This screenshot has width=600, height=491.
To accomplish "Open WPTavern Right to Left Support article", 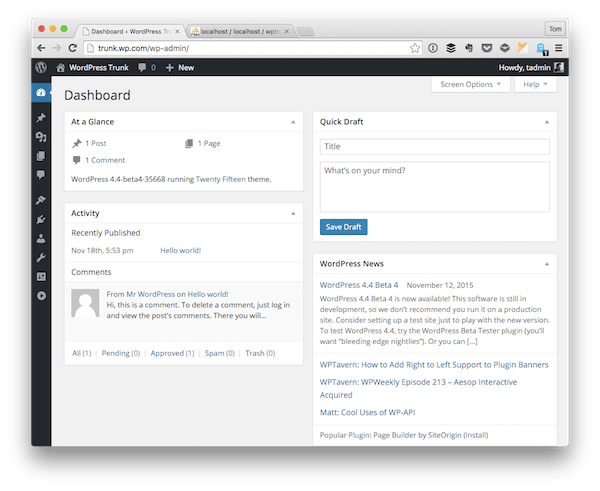I will tap(434, 365).
